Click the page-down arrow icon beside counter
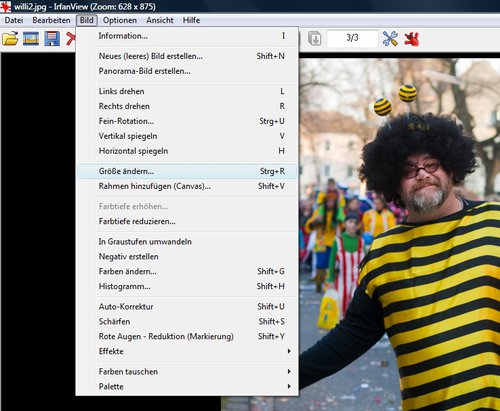 tap(314, 39)
